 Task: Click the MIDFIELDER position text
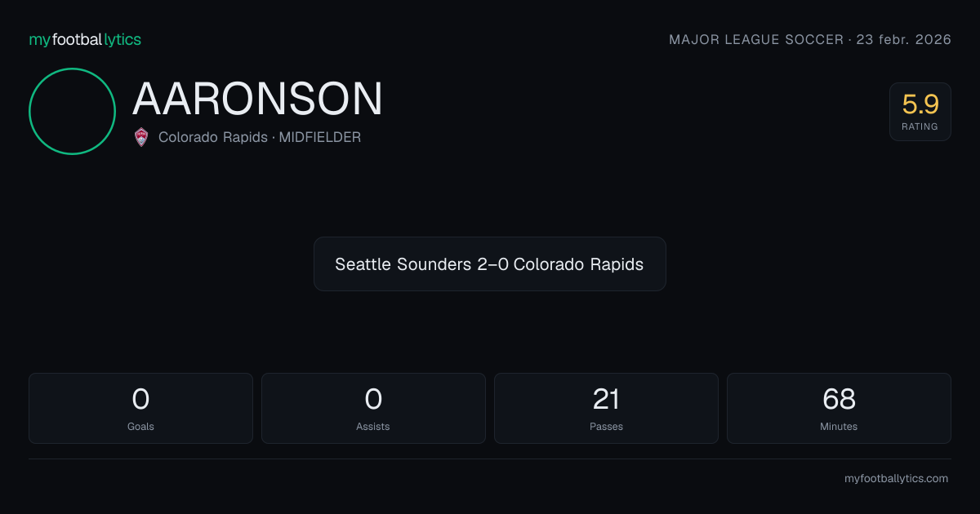[320, 138]
